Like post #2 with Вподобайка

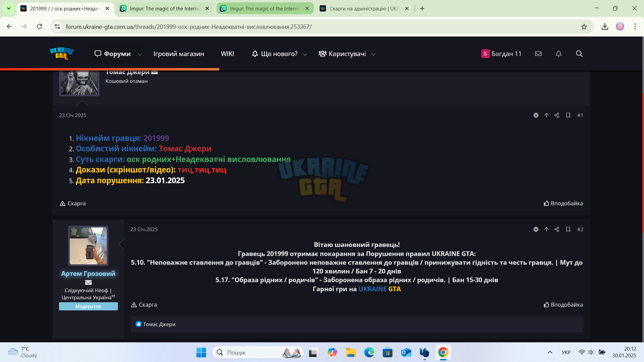[563, 305]
